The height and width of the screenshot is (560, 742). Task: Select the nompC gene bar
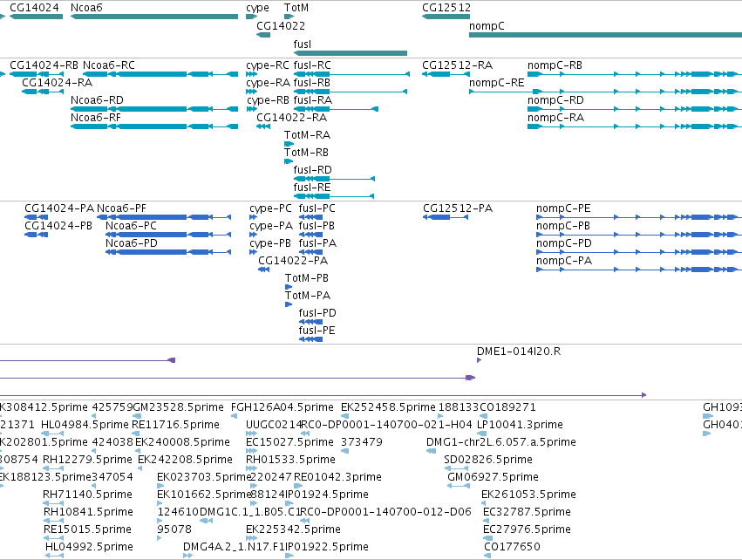605,35
